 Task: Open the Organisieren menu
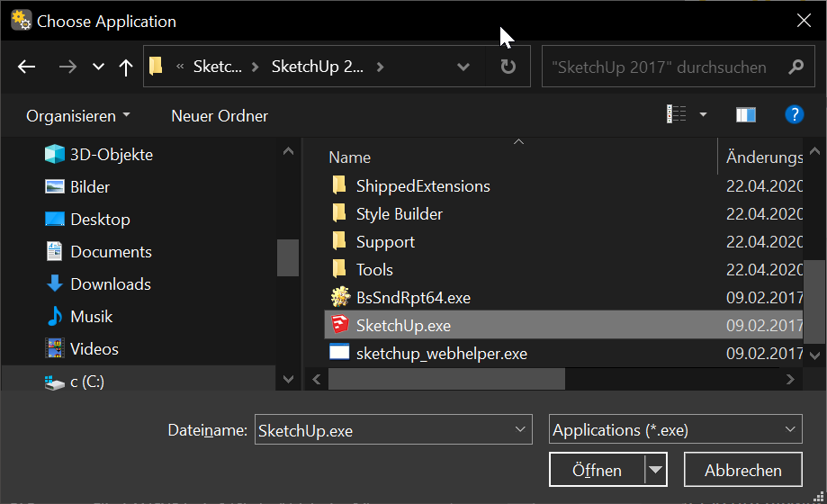tap(78, 115)
